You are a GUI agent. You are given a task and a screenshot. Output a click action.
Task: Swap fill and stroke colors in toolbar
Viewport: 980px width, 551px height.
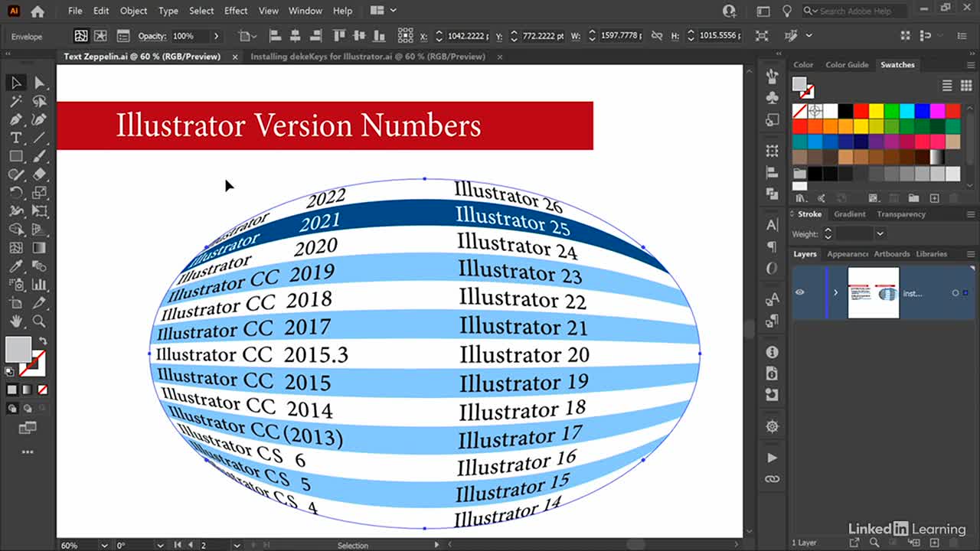point(43,341)
